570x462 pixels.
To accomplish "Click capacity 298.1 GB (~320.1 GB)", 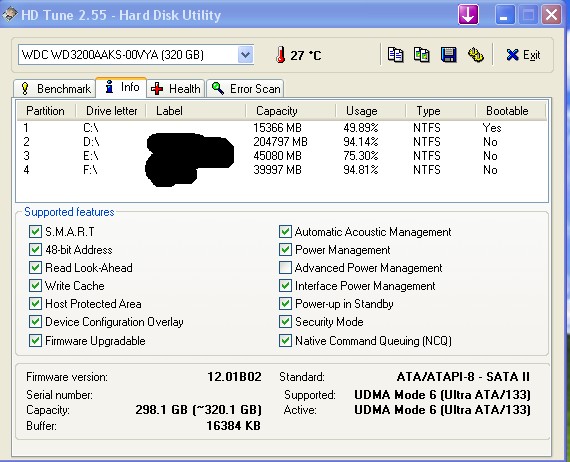I will pyautogui.click(x=198, y=410).
